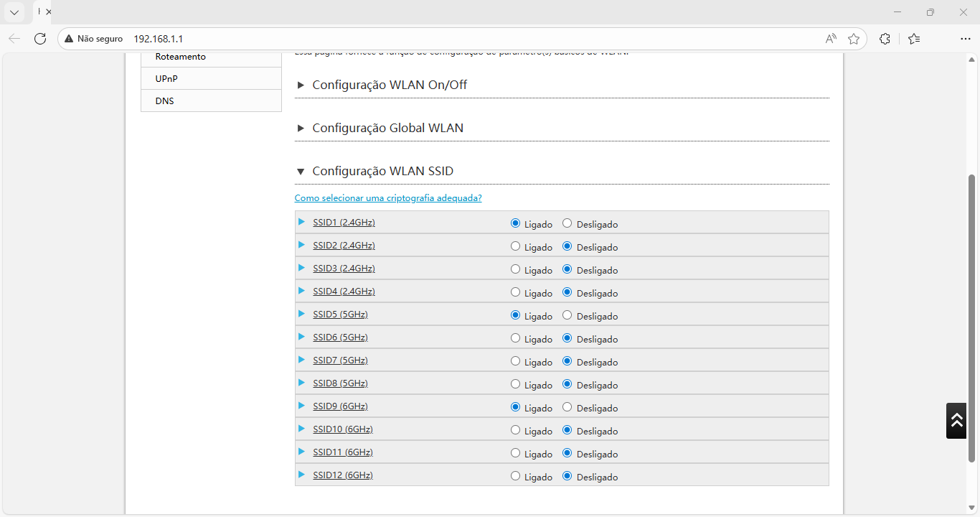Click the scroll-to-top chevron button
Image resolution: width=980 pixels, height=517 pixels.
(x=956, y=421)
